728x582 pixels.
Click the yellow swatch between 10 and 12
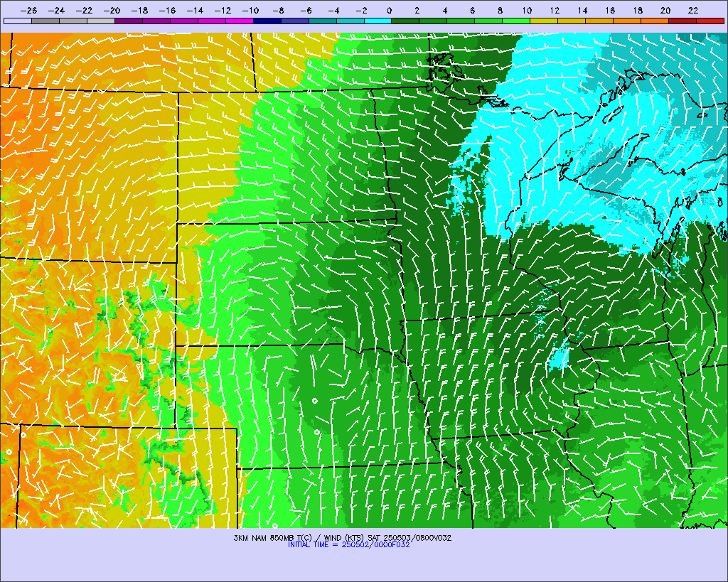point(544,21)
